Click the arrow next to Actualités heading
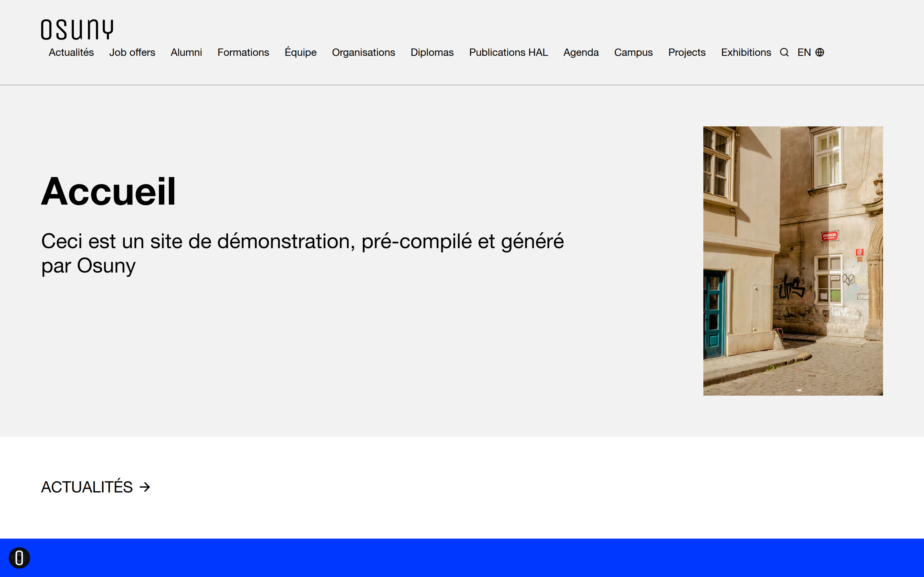 pos(145,487)
